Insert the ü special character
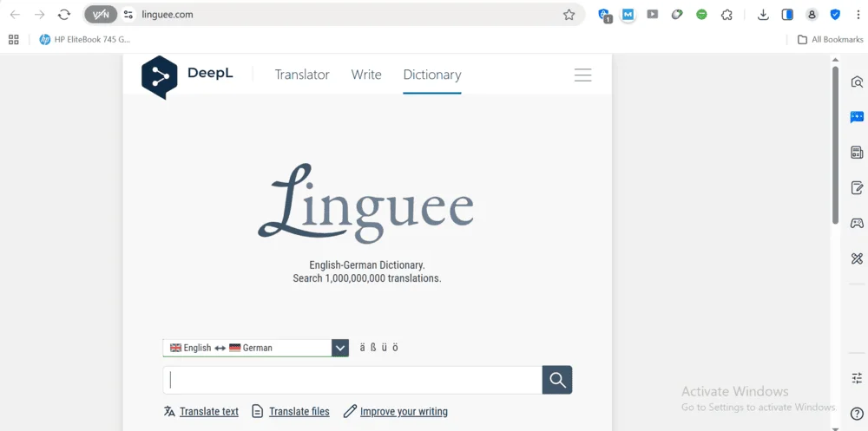This screenshot has width=868, height=431. pyautogui.click(x=385, y=348)
